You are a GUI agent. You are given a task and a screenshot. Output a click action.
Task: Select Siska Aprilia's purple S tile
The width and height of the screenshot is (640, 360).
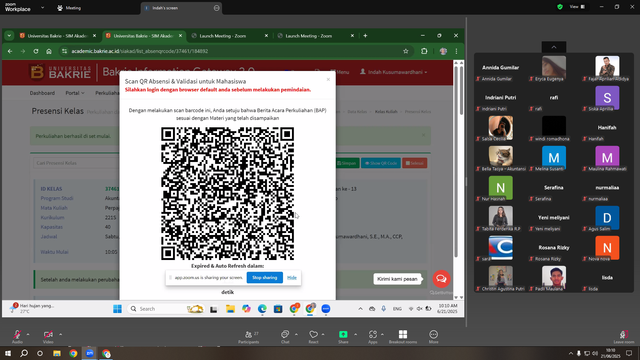[x=607, y=98]
